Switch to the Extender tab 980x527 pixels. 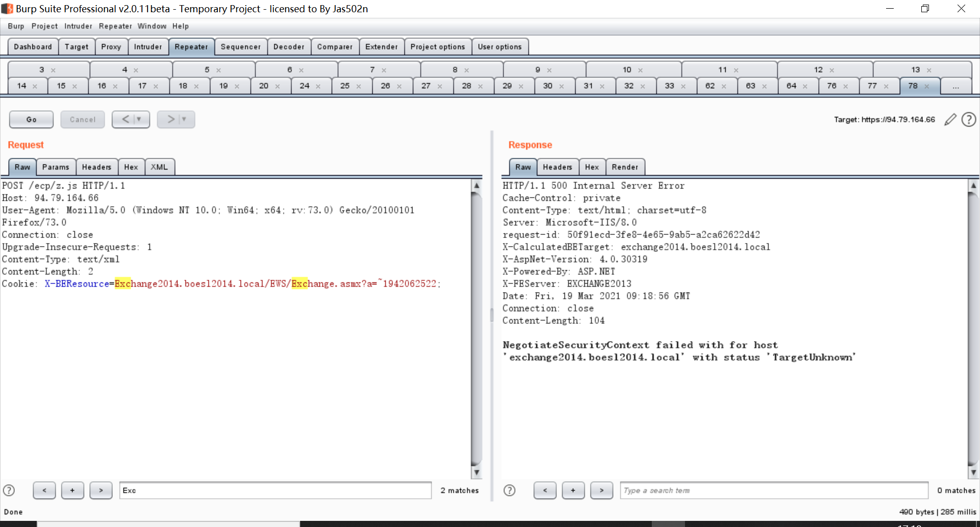[x=382, y=46]
